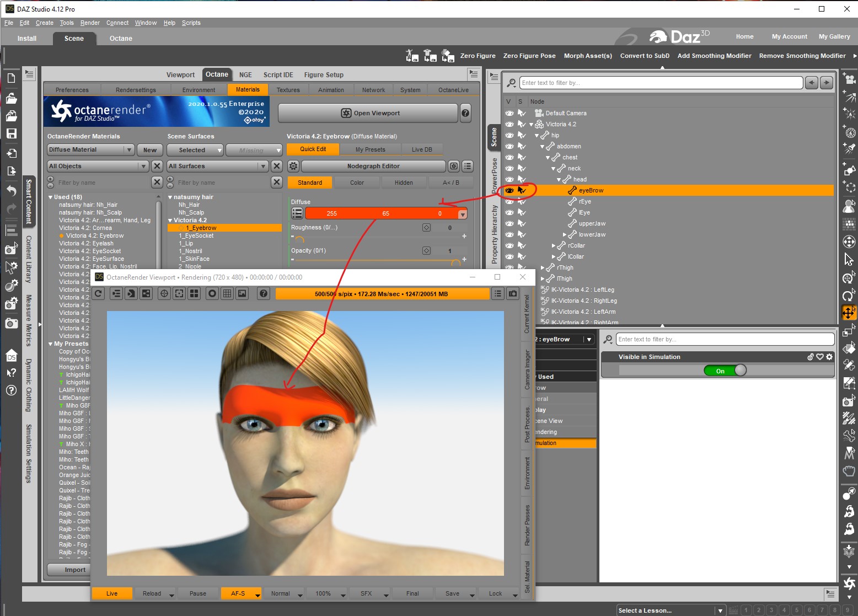The height and width of the screenshot is (616, 858).
Task: Open the diffuse color dropdown arrow
Action: 463,214
